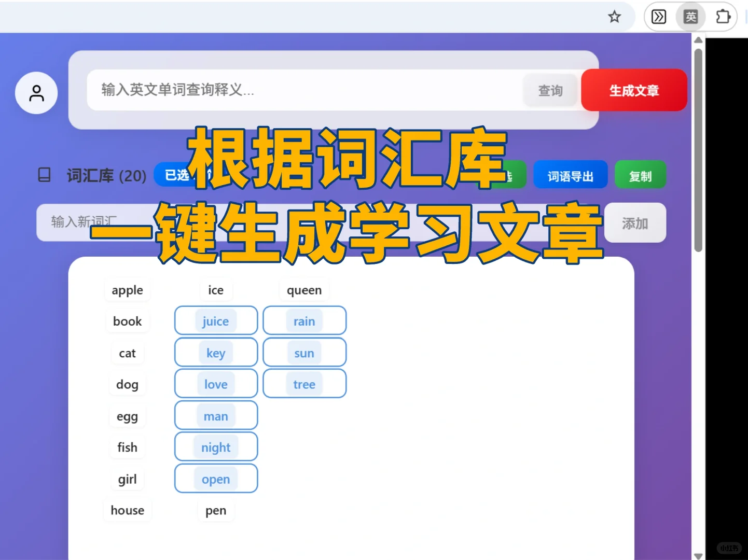Image resolution: width=748 pixels, height=560 pixels.
Task: Toggle the 'night' word chip
Action: (216, 446)
